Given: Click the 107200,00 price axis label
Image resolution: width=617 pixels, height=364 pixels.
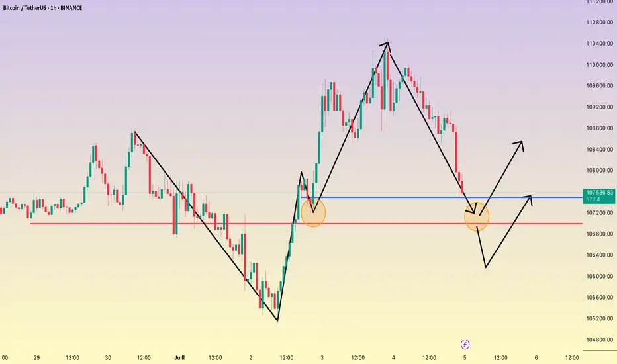Looking at the screenshot, I should [599, 213].
